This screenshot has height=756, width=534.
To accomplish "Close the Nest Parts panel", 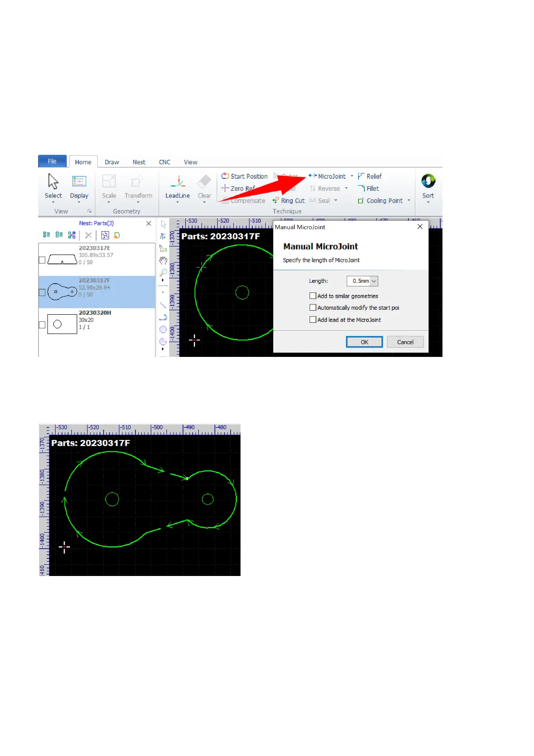I will [149, 223].
